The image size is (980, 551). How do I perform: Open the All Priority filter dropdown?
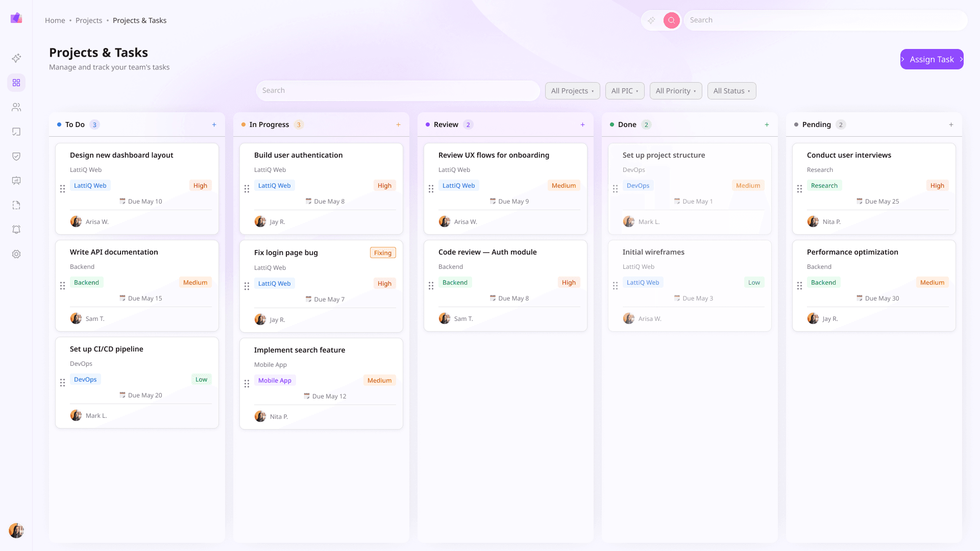[676, 91]
